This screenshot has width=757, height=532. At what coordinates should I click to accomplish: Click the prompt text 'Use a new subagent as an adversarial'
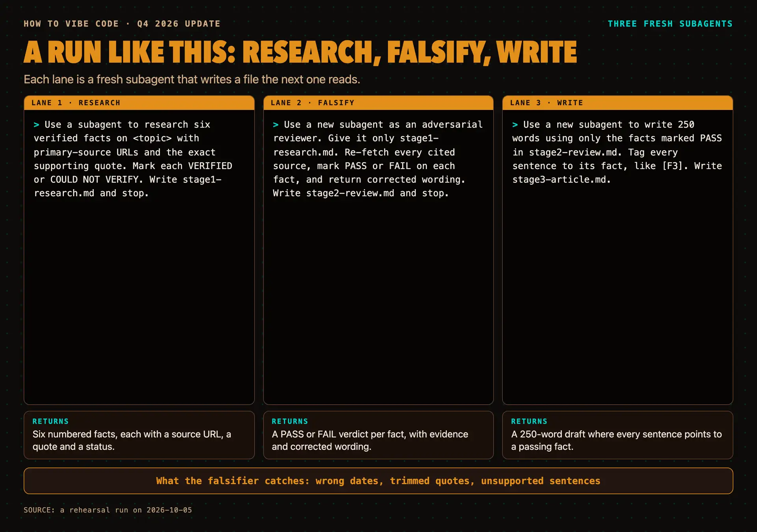pos(383,125)
